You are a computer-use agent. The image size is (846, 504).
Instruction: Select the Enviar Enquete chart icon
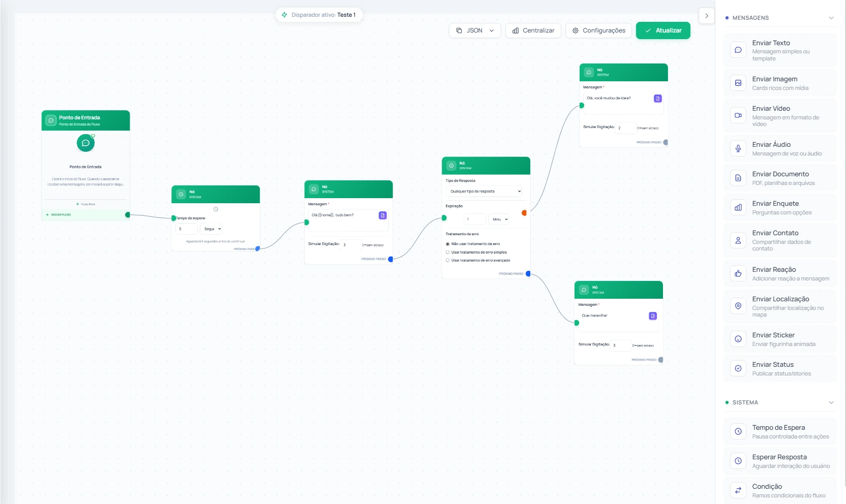click(738, 207)
